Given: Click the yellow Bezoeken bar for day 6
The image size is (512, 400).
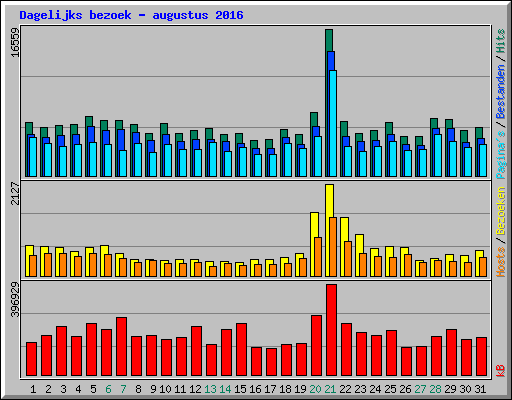Looking at the screenshot, I should tap(103, 261).
